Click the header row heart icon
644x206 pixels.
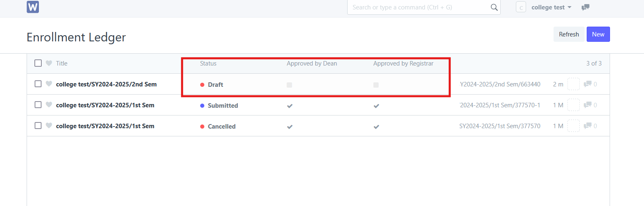(49, 63)
